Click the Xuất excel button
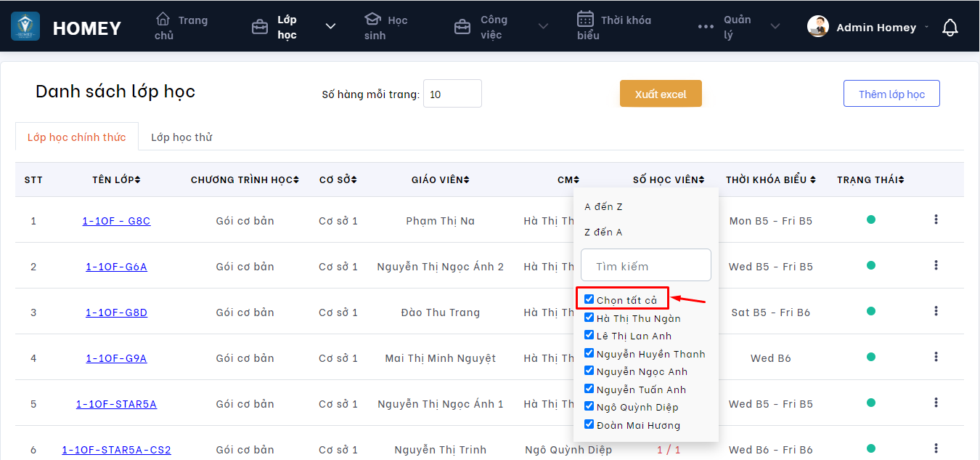The height and width of the screenshot is (460, 980). click(661, 94)
